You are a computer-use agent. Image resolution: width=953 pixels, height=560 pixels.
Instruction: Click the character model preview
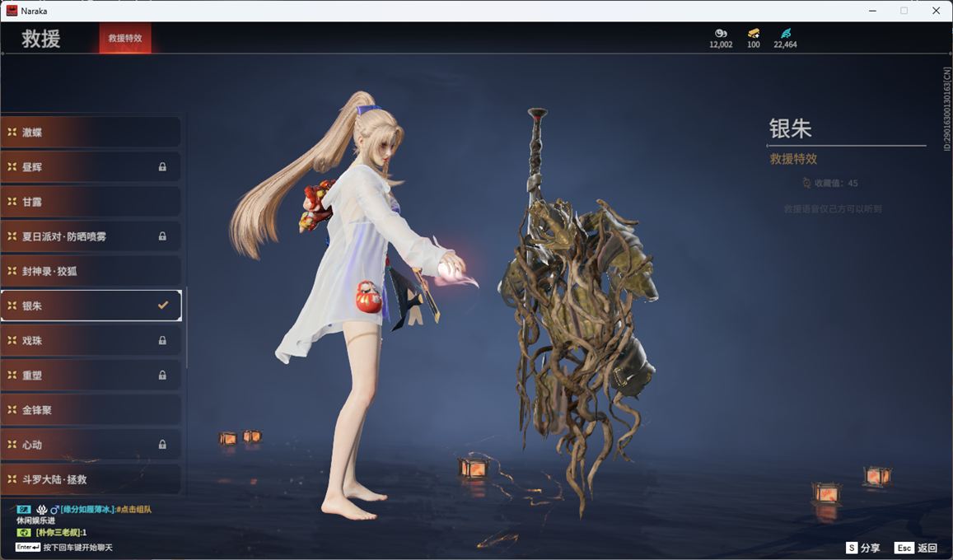tap(353, 304)
